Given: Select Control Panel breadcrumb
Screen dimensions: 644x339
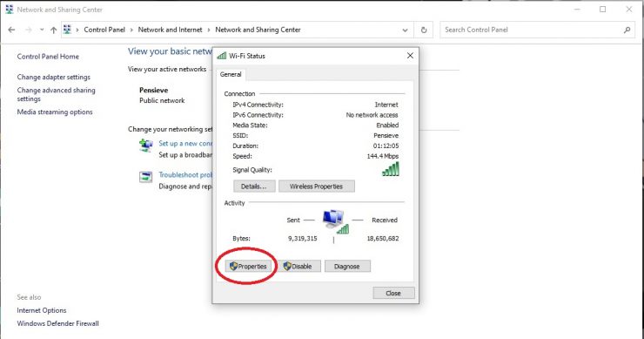Looking at the screenshot, I should pyautogui.click(x=104, y=30).
